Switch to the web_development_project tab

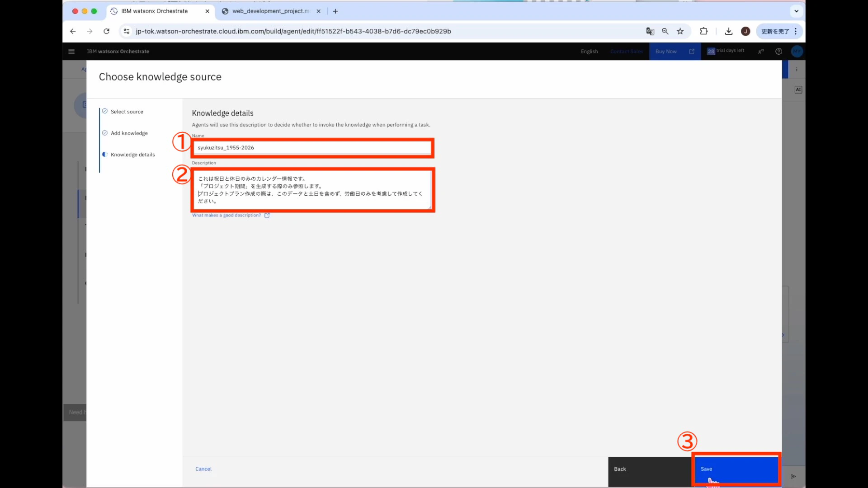(270, 11)
